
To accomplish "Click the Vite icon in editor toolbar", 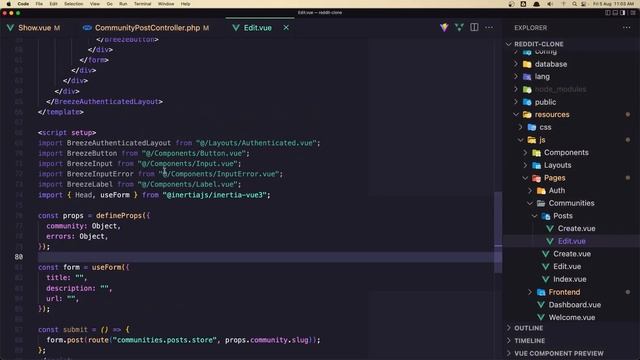I will 444,27.
